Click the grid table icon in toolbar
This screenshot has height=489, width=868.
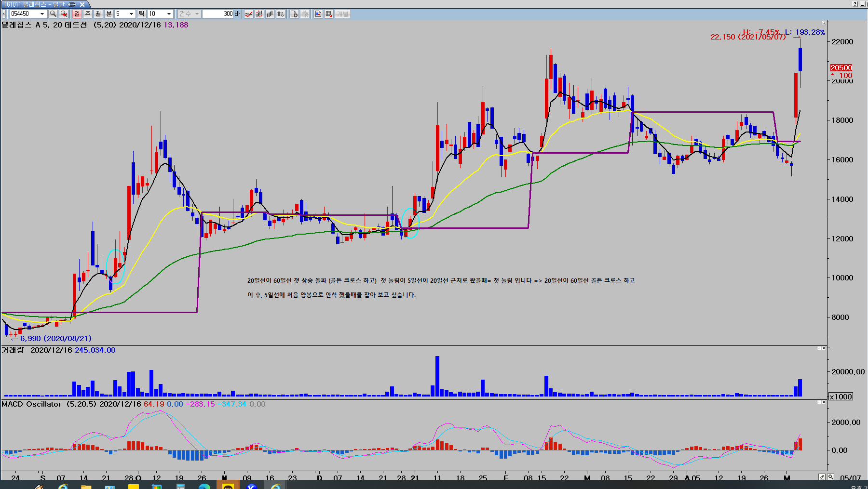[329, 14]
